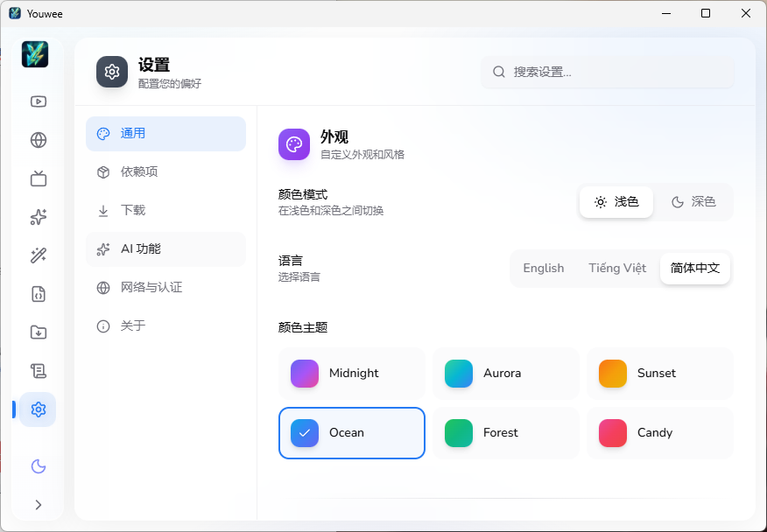This screenshot has width=767, height=532.
Task: Open the video download icon in sidebar
Action: click(x=38, y=101)
